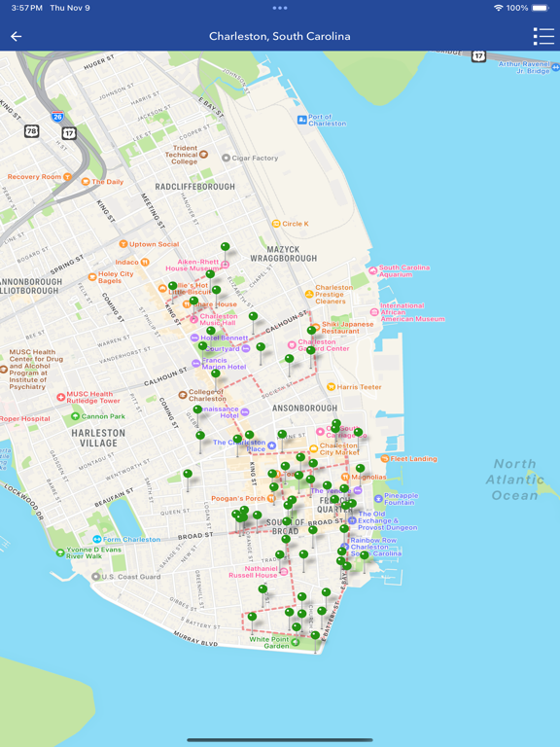The image size is (560, 747).
Task: Tap the green pin above Aiken-Rhett House
Action: coord(226,247)
